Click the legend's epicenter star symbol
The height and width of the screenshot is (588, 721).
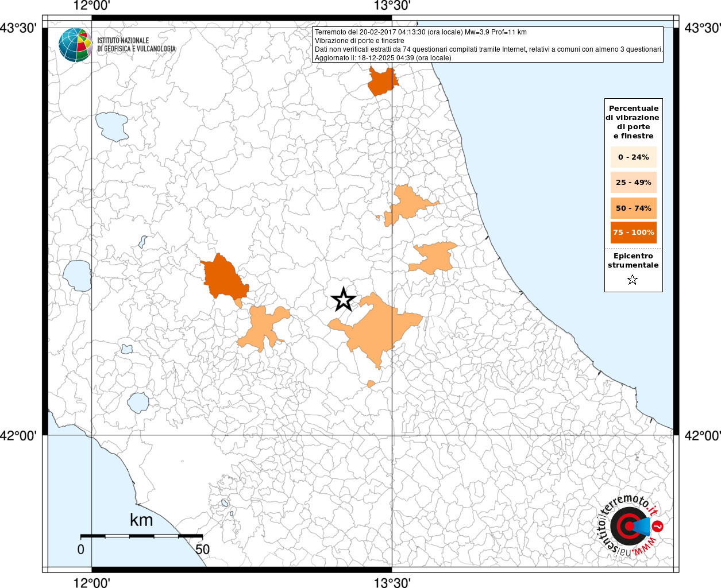click(x=633, y=280)
